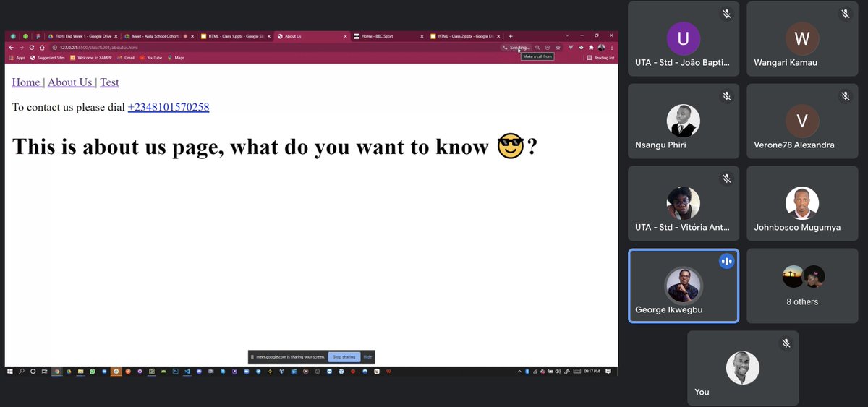Image resolution: width=868 pixels, height=407 pixels.
Task: Click the address bar URL field
Action: [275, 48]
